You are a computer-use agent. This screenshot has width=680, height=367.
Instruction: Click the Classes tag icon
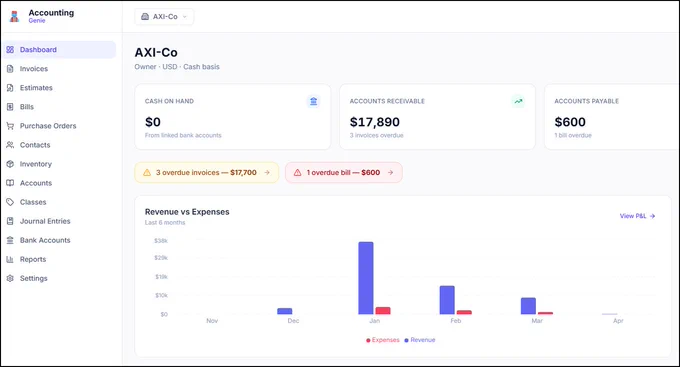[10, 202]
